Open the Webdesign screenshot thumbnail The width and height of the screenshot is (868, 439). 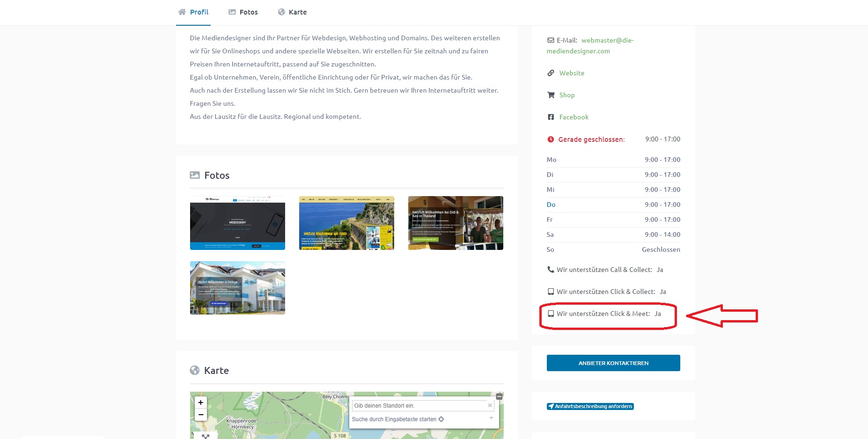[237, 223]
